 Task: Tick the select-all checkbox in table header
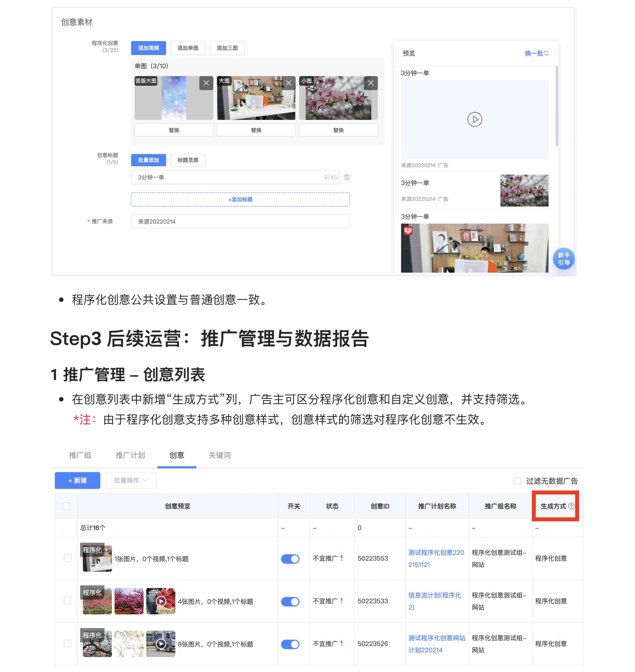[x=66, y=506]
